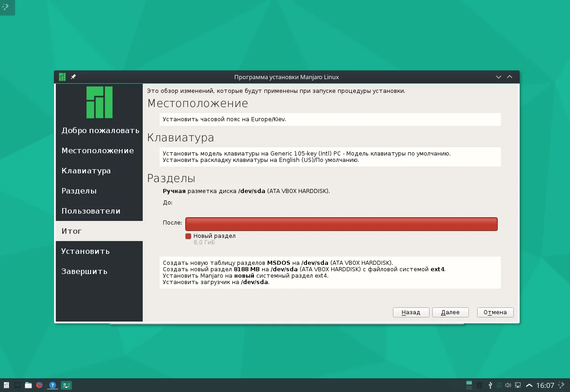Image resolution: width=570 pixels, height=392 pixels.
Task: Click the red partition bar next to После
Action: [x=341, y=224]
